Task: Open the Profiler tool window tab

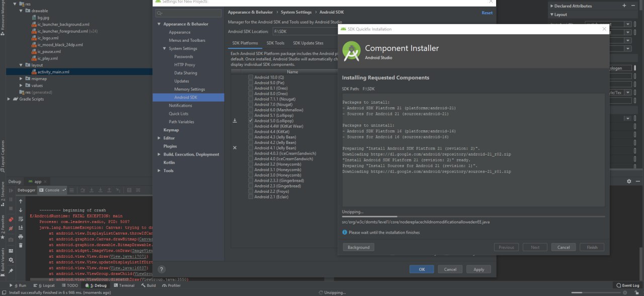Action: click(x=171, y=285)
